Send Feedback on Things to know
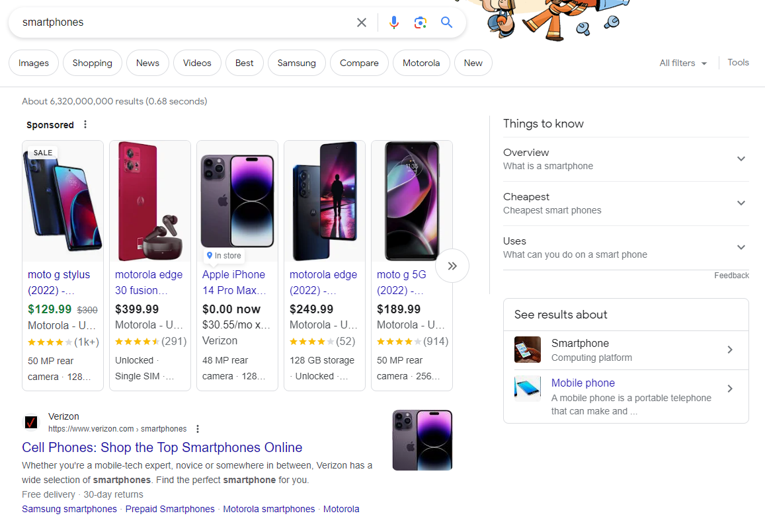The width and height of the screenshot is (765, 532). (x=731, y=275)
